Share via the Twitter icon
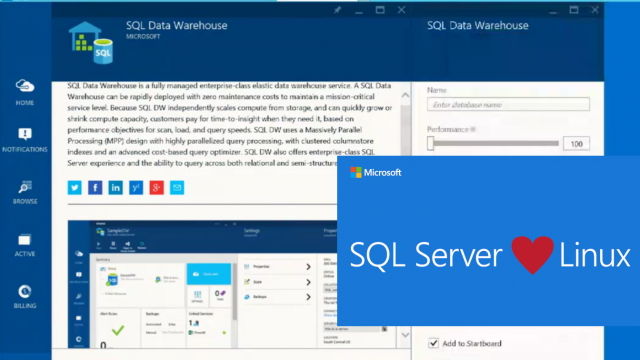The height and width of the screenshot is (360, 640). click(x=75, y=188)
